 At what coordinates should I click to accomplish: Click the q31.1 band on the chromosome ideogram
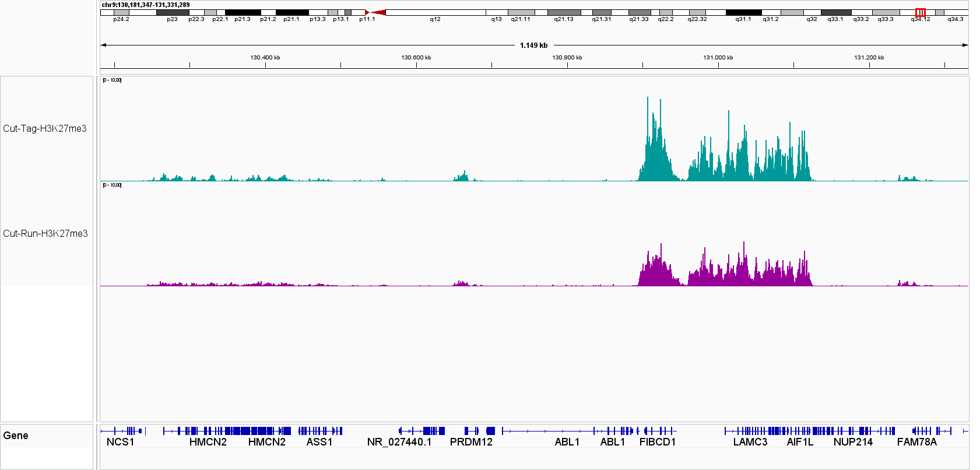(x=743, y=12)
